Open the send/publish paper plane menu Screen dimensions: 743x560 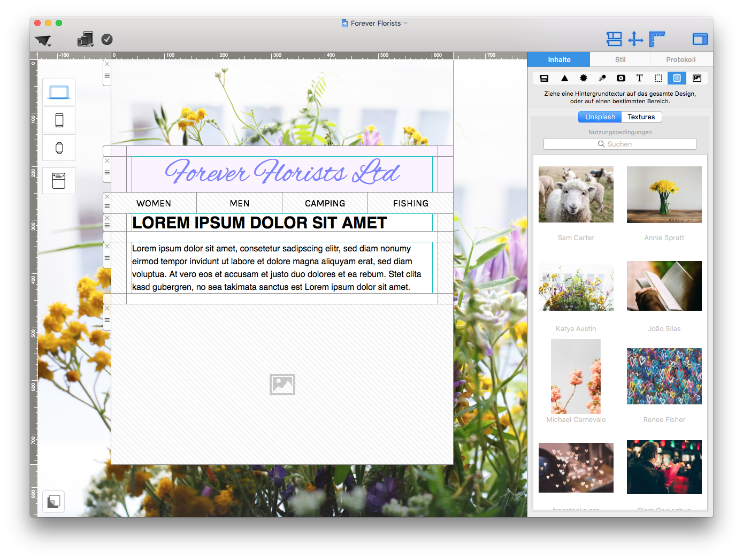tap(43, 40)
